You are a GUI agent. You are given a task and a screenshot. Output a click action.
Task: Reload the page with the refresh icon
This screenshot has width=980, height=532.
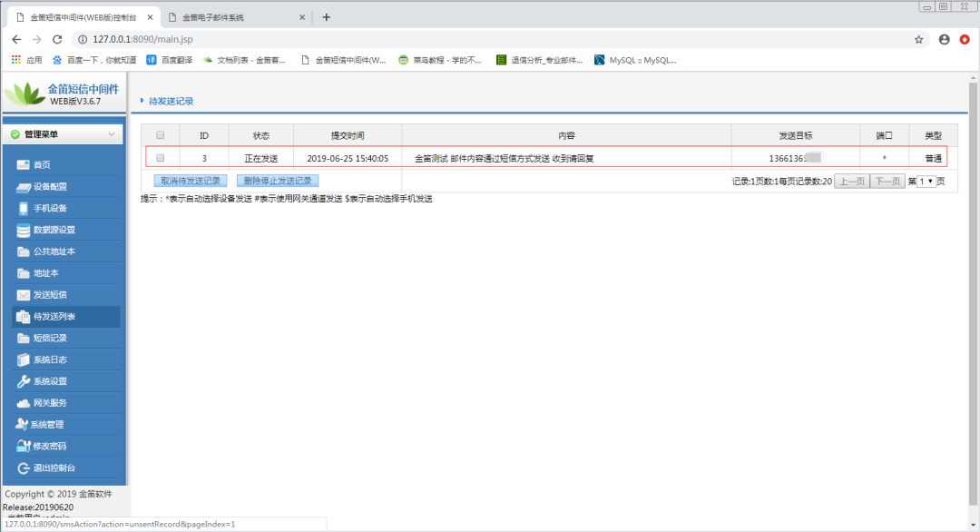(x=57, y=39)
